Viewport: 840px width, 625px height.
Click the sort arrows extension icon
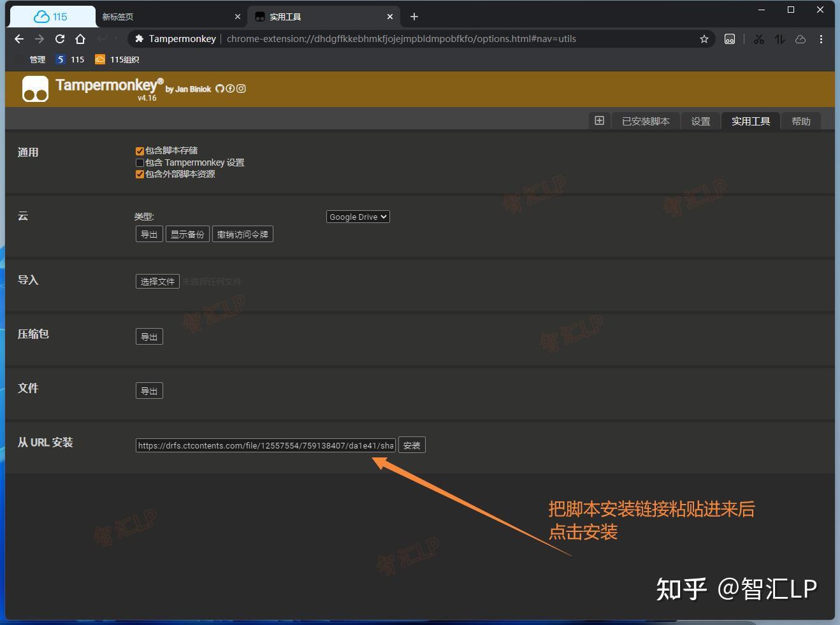pyautogui.click(x=779, y=39)
